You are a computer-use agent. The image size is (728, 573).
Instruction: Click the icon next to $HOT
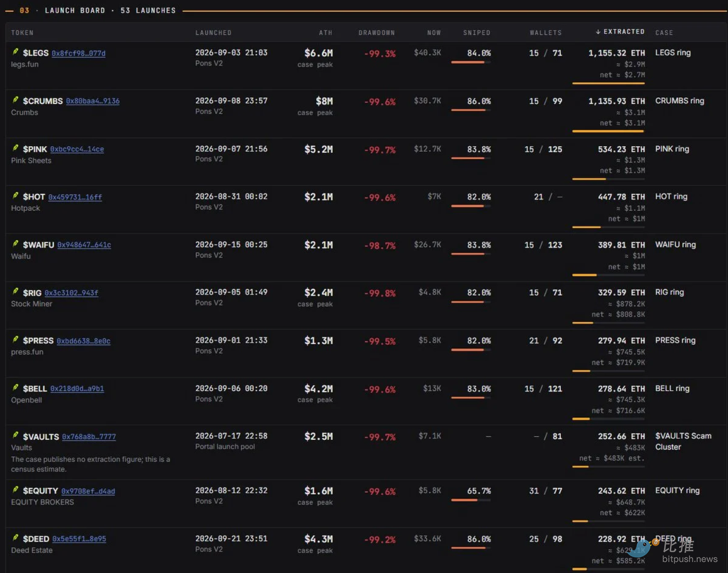tap(15, 196)
